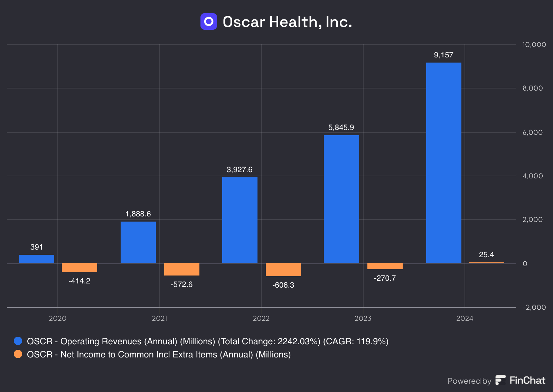Select the 2021 orange net income bar

[x=182, y=269]
